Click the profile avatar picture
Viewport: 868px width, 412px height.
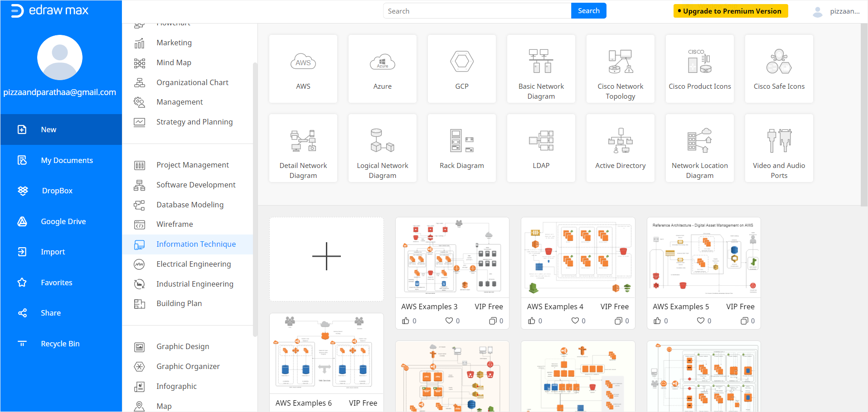(60, 57)
